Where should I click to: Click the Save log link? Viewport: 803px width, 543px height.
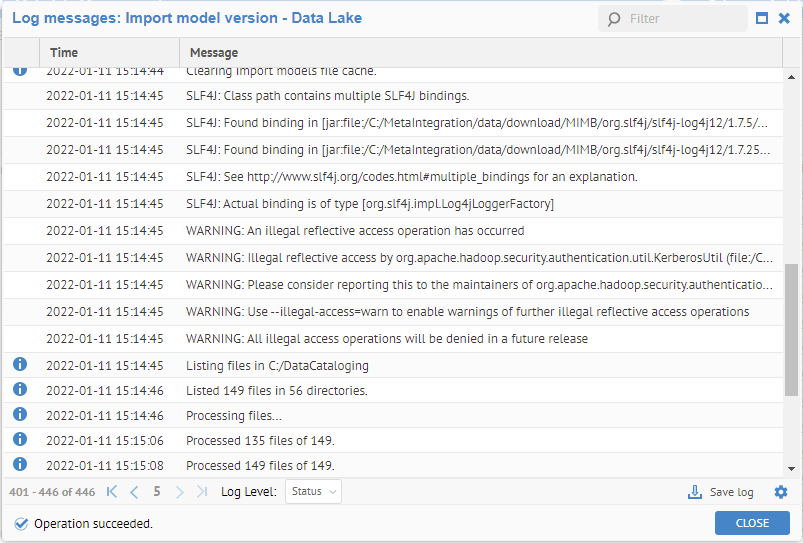point(730,492)
